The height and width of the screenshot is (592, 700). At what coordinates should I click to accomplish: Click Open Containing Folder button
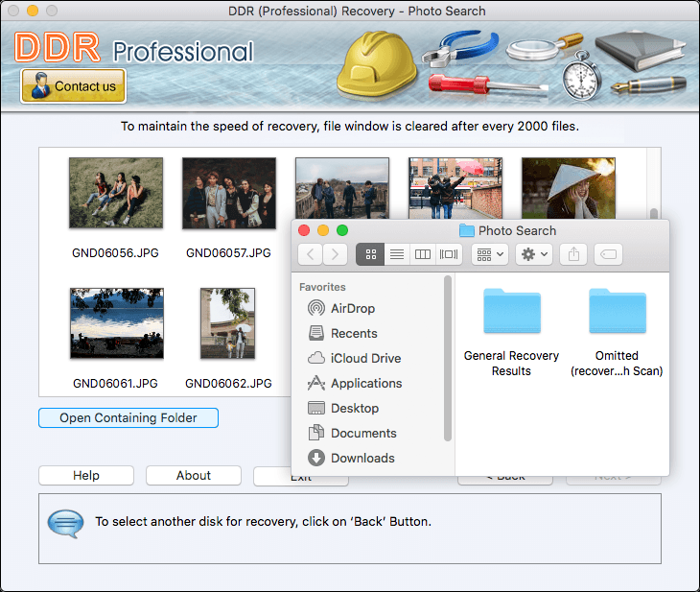128,417
